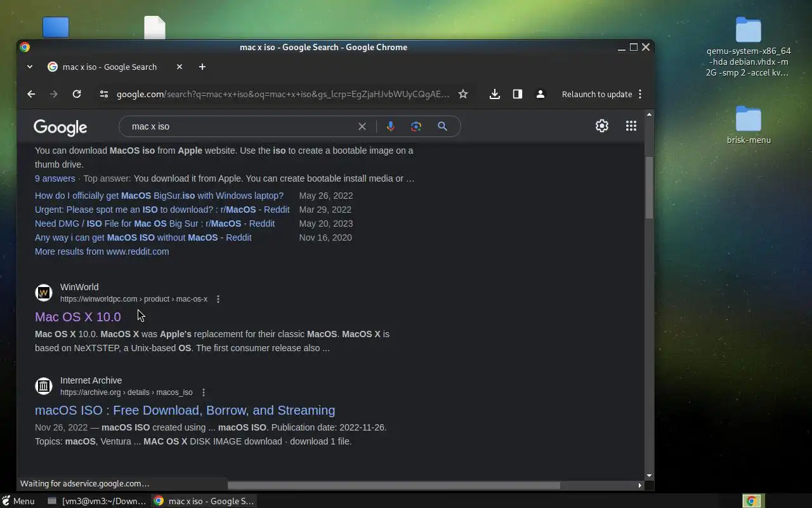Click the vertical scrollbar thumb
Image resolution: width=812 pixels, height=508 pixels.
[x=649, y=187]
